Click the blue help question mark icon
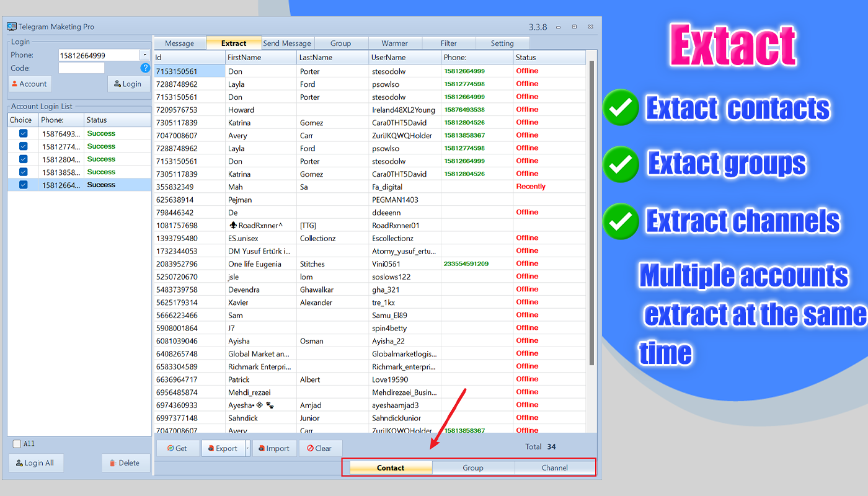Screen dimensions: 868x496 [145, 68]
